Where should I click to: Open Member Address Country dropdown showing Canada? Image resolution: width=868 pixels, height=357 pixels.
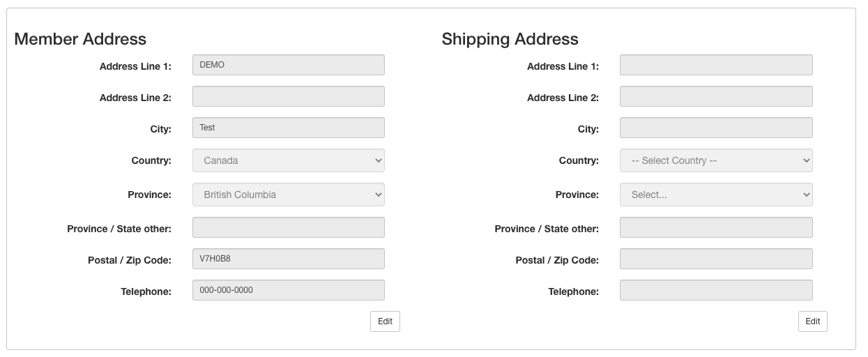click(288, 160)
